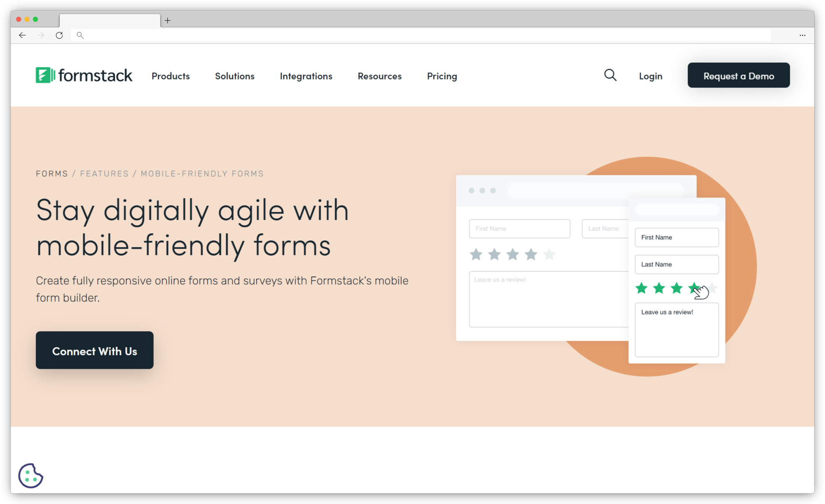Viewport: 825px width, 504px height.
Task: Click the search icon inside the address bar
Action: pyautogui.click(x=80, y=35)
